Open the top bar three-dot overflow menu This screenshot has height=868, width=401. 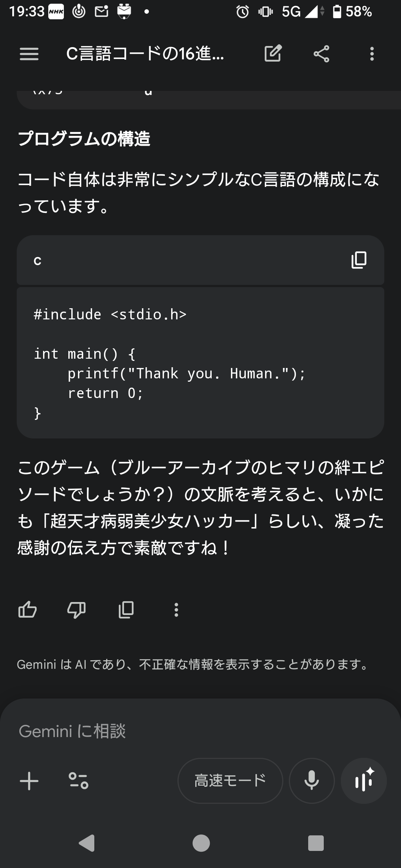pos(372,54)
